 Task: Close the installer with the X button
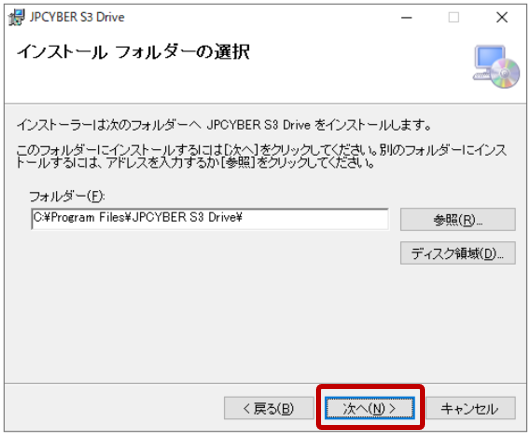pyautogui.click(x=502, y=17)
